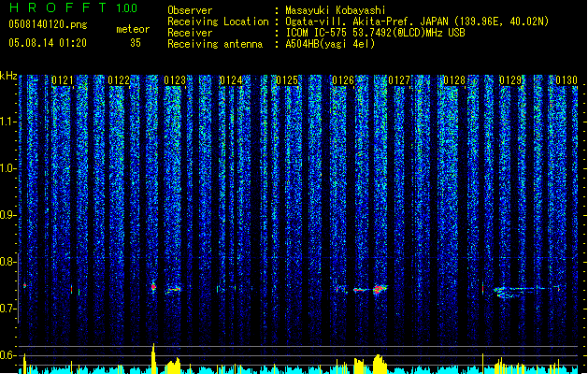Click the yellow power peak below the 0127 echo
This screenshot has height=374, width=588.
coord(380,364)
